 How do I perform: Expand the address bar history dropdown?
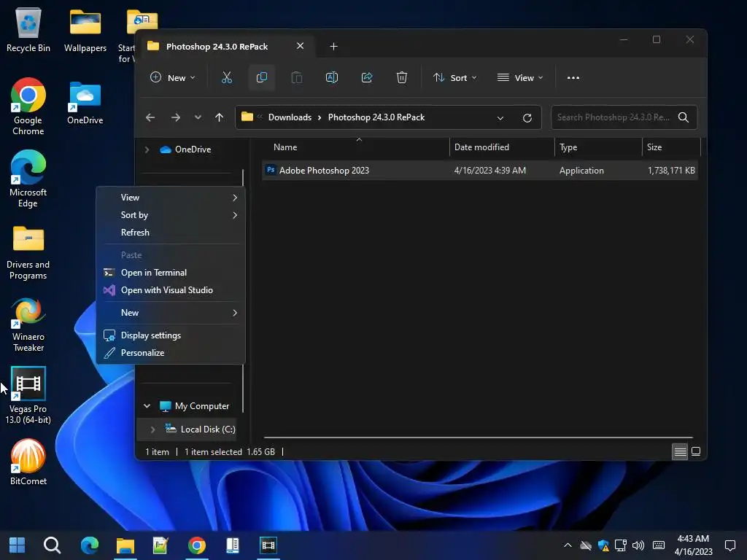click(500, 117)
